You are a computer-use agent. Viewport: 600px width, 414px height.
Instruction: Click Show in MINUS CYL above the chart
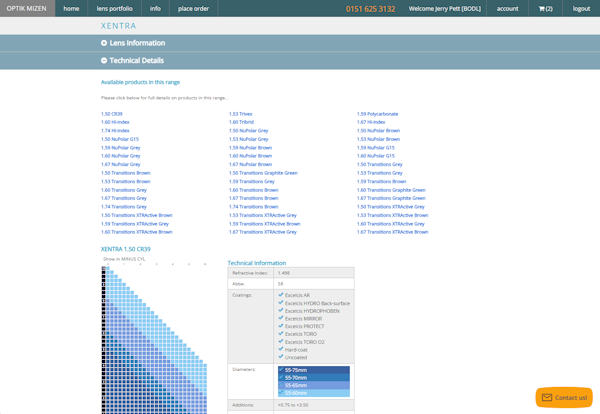click(124, 259)
